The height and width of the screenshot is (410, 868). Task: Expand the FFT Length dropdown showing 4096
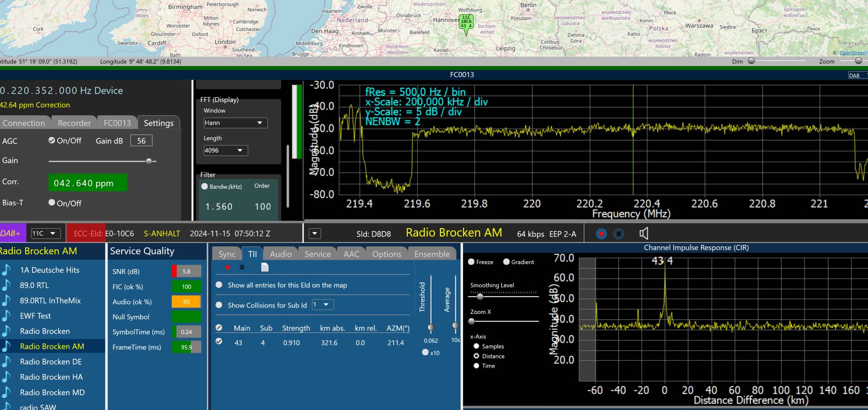click(x=225, y=150)
